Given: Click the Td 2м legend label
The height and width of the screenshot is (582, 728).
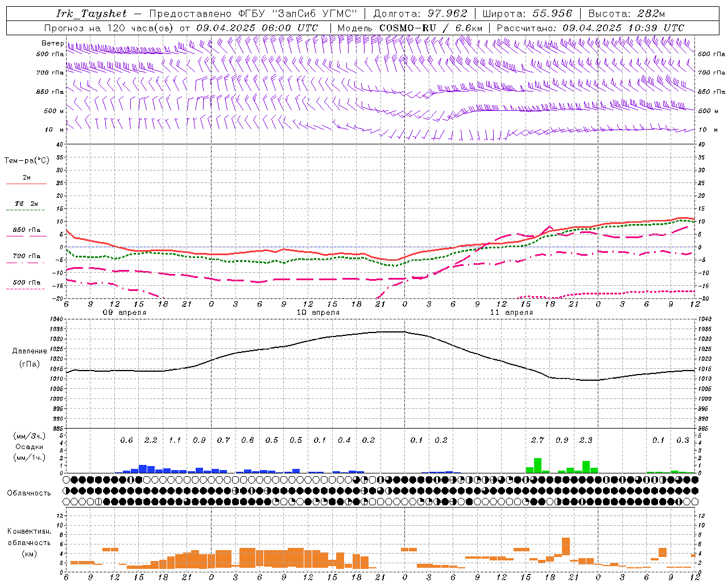Looking at the screenshot, I should click(x=26, y=203).
